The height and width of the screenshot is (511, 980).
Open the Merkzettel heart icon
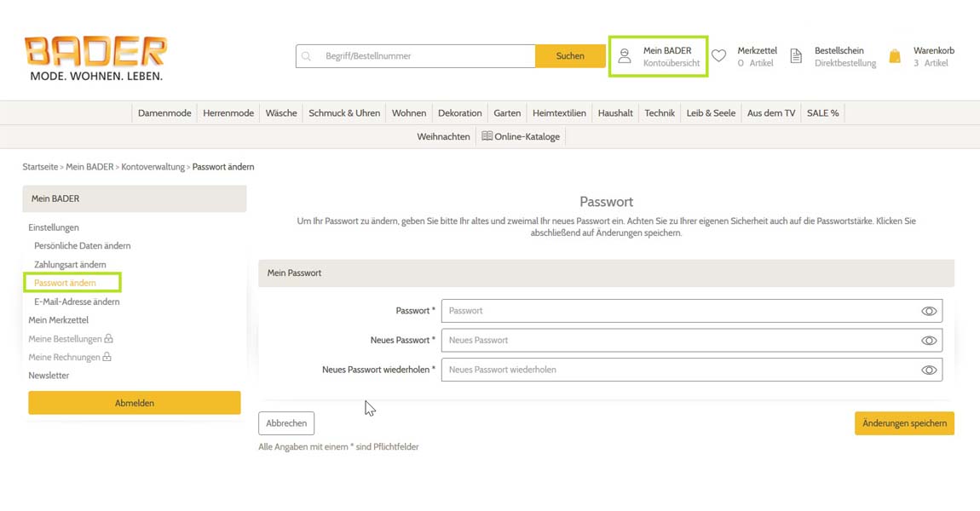(x=719, y=56)
